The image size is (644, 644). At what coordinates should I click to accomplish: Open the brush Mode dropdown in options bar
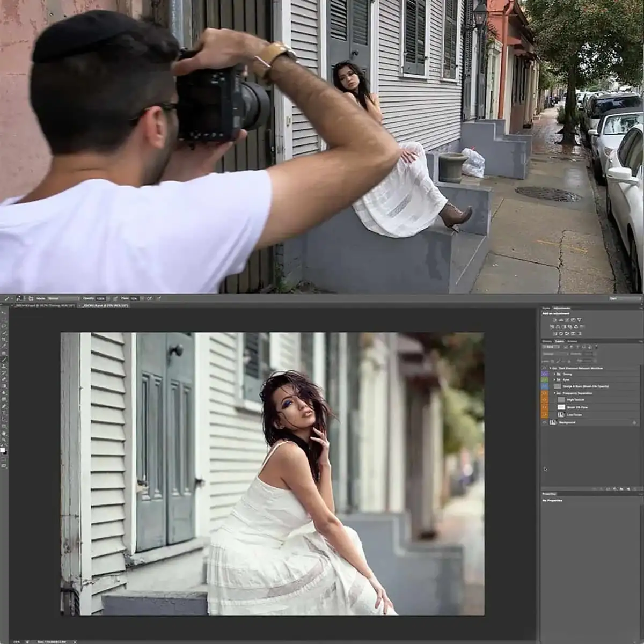coord(63,298)
